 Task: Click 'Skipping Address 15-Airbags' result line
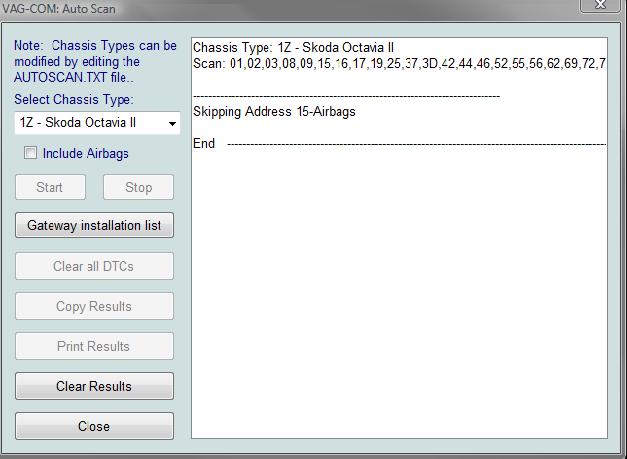(x=274, y=112)
